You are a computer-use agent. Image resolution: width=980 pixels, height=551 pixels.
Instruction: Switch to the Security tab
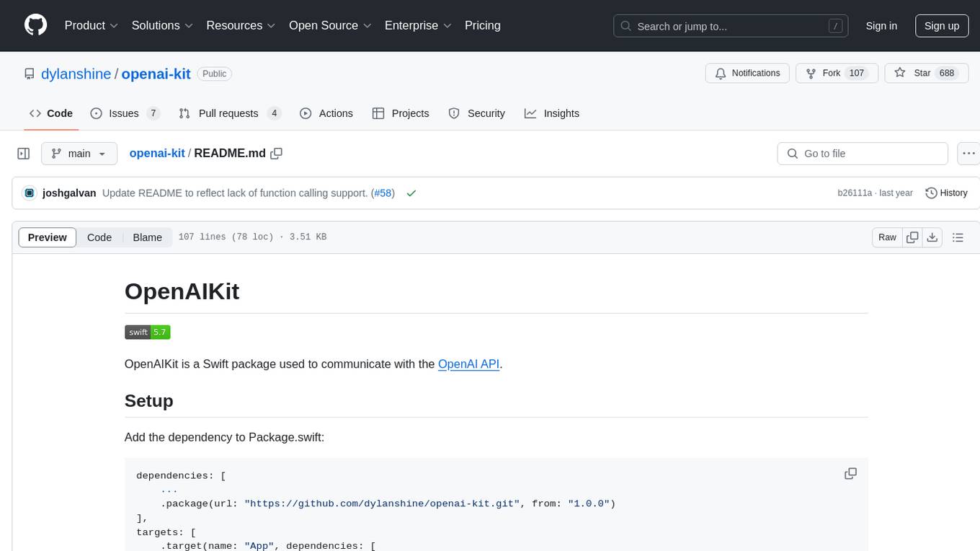(x=477, y=113)
